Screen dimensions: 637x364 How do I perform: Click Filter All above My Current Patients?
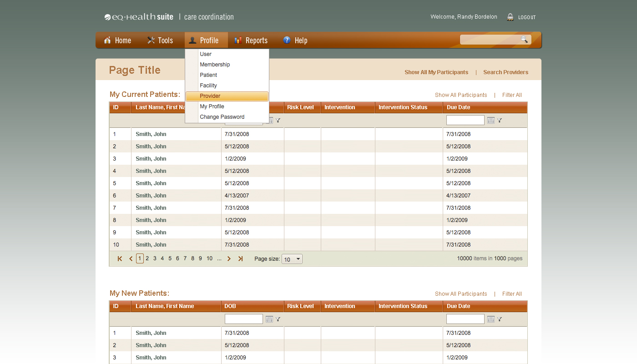click(512, 95)
